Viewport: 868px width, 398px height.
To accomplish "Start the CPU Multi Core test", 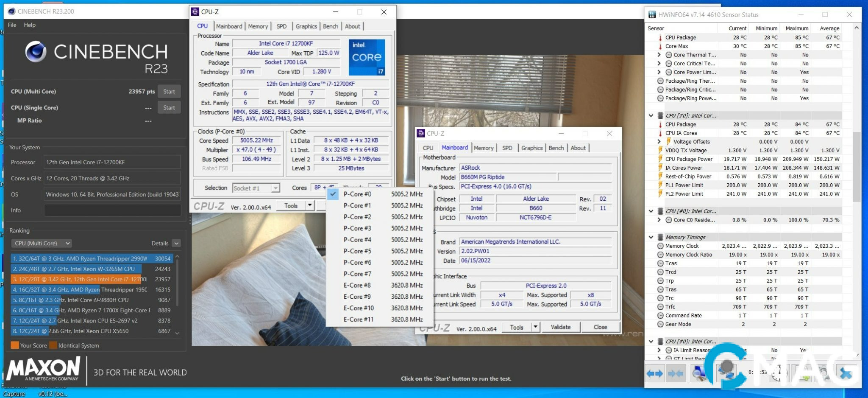I will (169, 92).
